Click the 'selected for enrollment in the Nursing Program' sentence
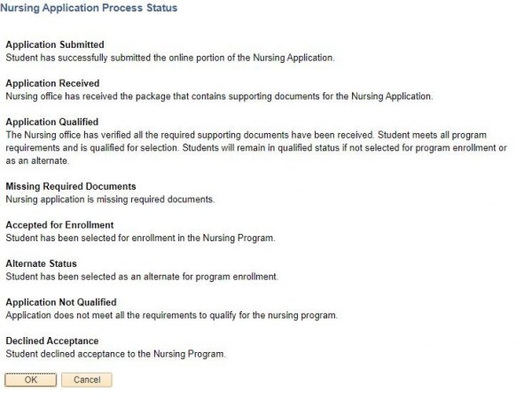Screen dimensions: 532x415 (140, 238)
